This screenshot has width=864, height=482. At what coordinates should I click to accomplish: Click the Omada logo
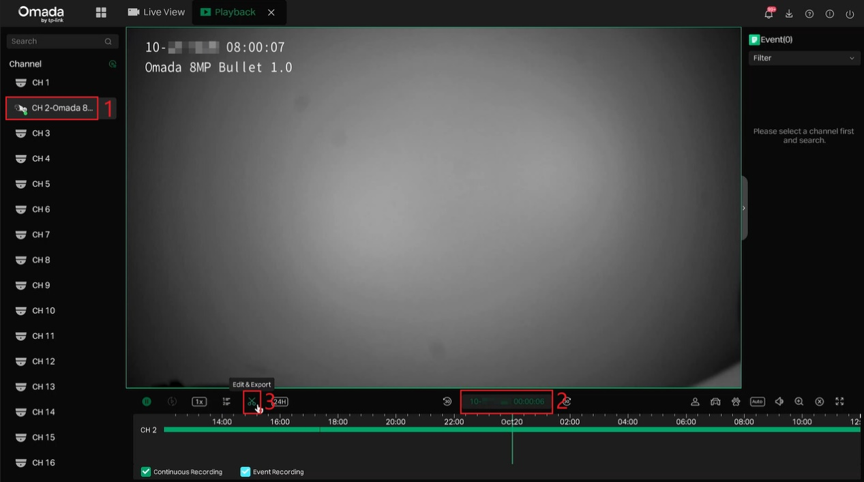point(41,13)
